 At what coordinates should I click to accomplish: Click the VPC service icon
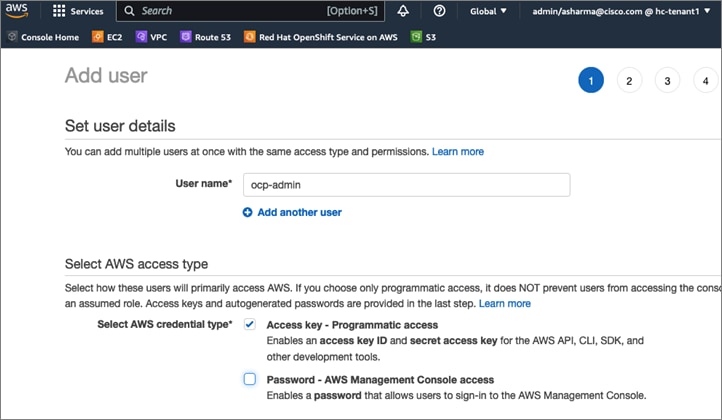[x=141, y=36]
